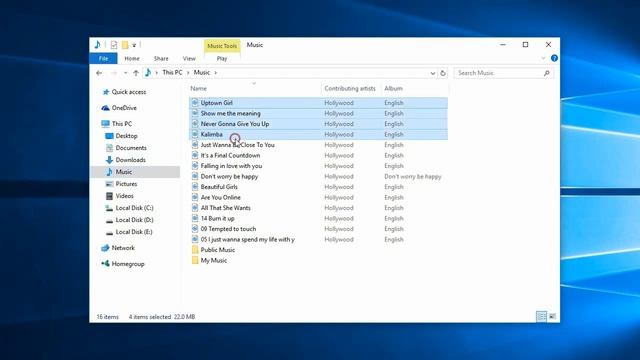Open the Share ribbon tab

tap(161, 58)
